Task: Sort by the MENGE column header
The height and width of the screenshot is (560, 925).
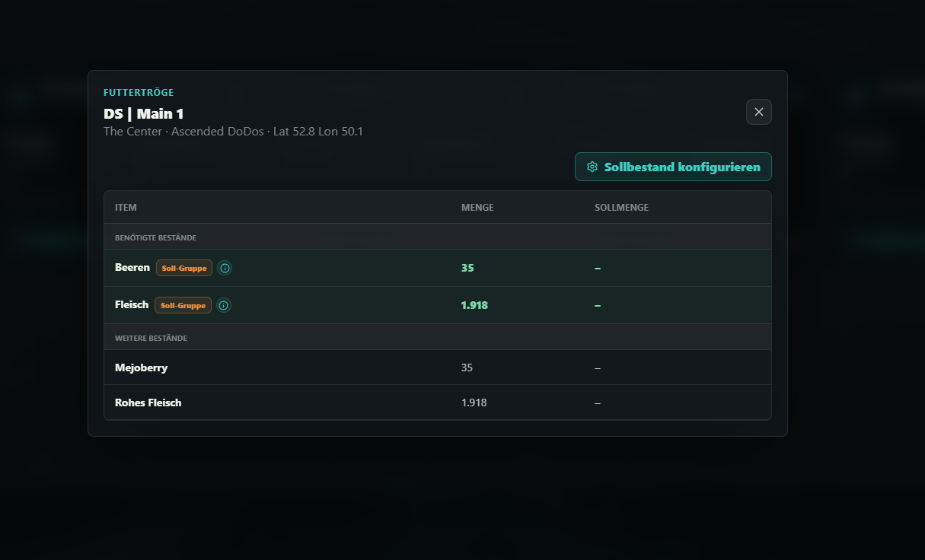Action: point(477,208)
